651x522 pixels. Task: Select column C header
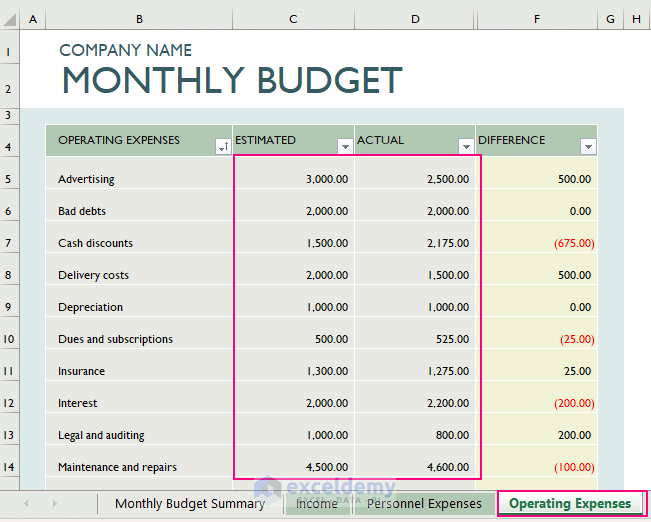tap(293, 19)
